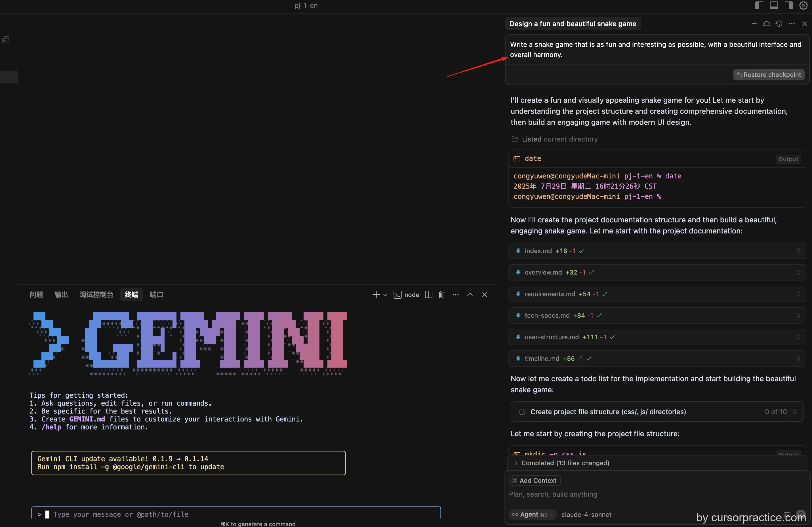Expand the timeline.md diff row
The height and width of the screenshot is (527, 812).
[x=798, y=359]
